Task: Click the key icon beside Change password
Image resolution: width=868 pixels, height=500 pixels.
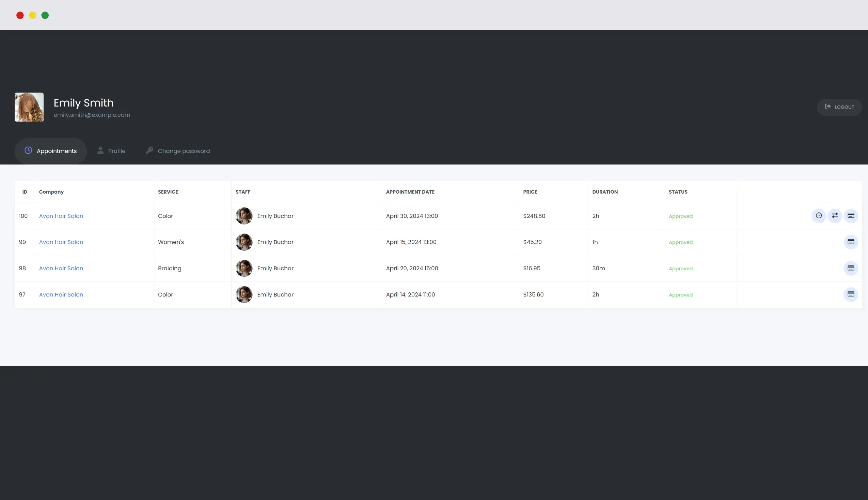Action: (x=149, y=150)
